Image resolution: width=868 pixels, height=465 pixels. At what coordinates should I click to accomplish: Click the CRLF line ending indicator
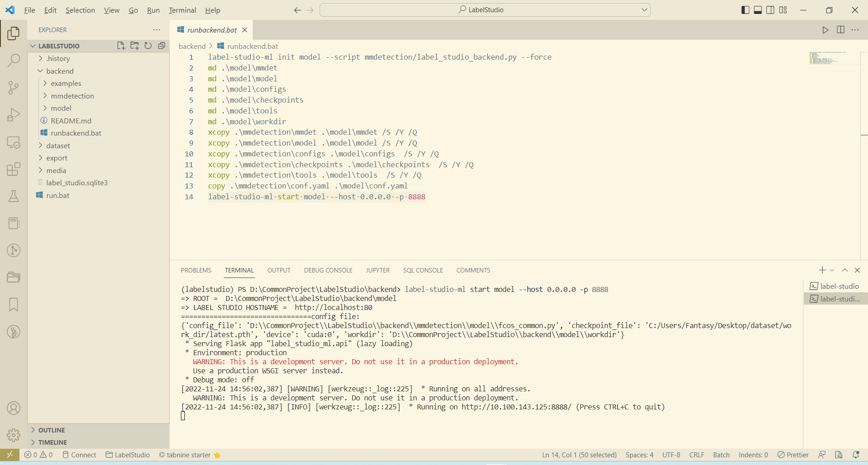[697, 455]
